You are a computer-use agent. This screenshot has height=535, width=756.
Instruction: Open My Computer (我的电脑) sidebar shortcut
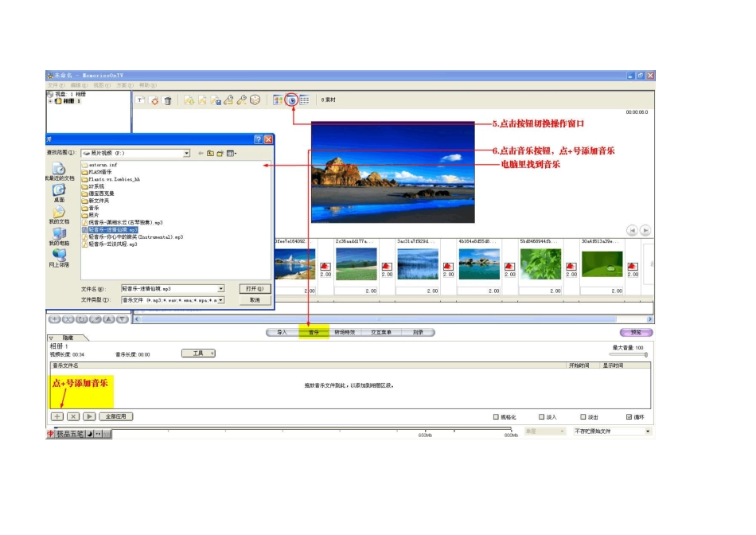pos(59,236)
